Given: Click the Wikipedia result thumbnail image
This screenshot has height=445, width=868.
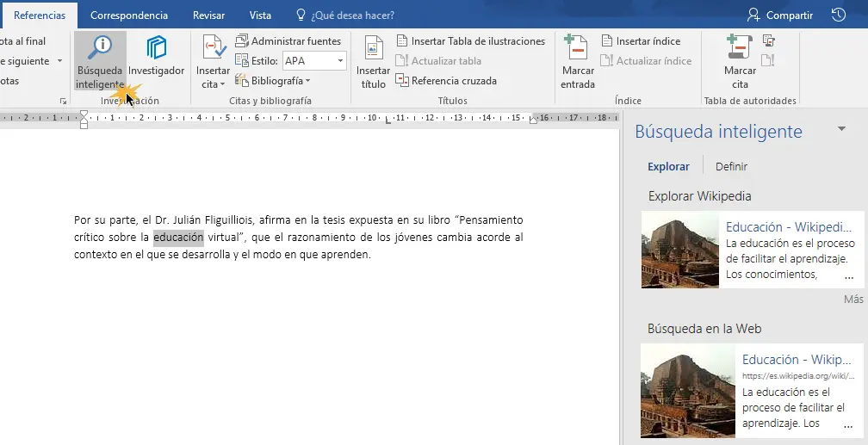Looking at the screenshot, I should [679, 250].
